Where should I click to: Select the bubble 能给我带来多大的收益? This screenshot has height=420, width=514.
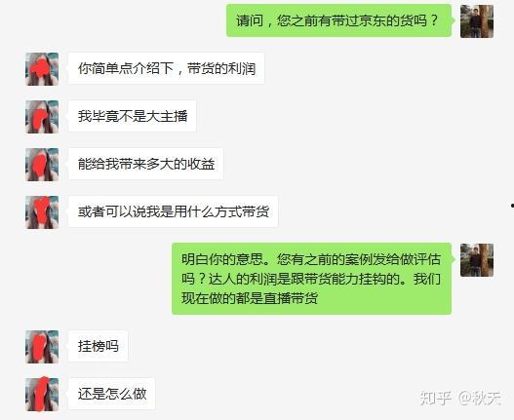146,164
